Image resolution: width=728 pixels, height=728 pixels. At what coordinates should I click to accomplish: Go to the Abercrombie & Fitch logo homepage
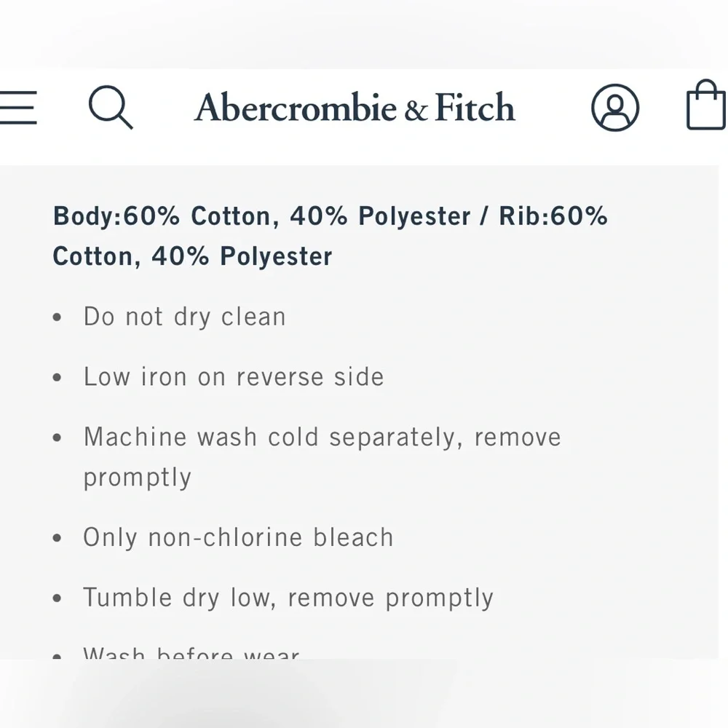click(x=355, y=108)
